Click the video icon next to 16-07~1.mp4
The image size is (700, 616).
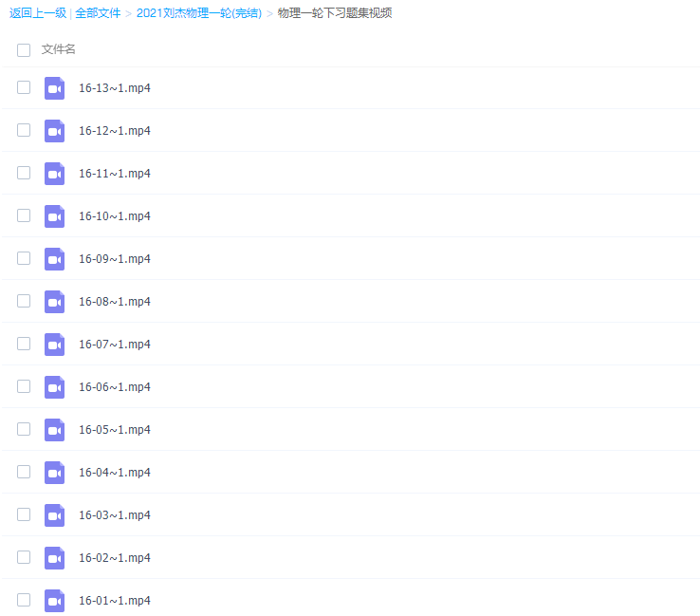[x=54, y=345]
